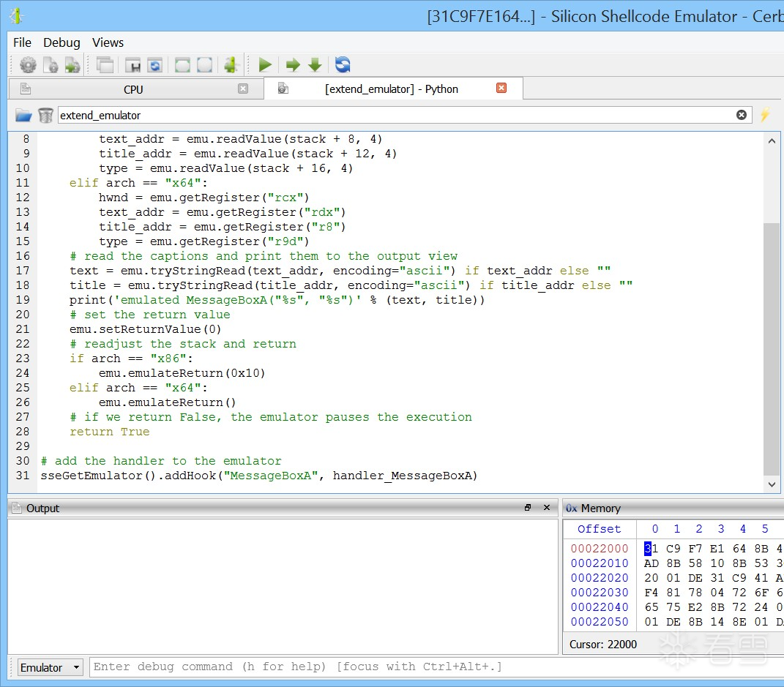Viewport: 784px width, 687px height.
Task: Run the emulator with the green play button
Action: tap(265, 65)
